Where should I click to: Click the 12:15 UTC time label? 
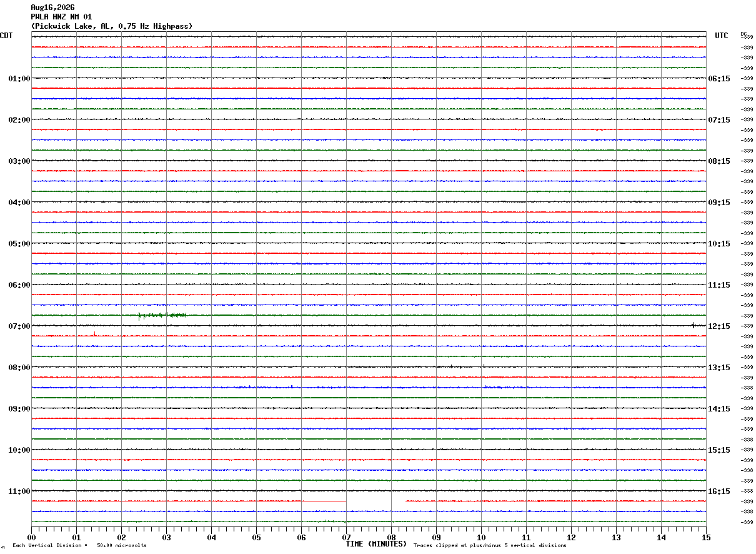[719, 326]
